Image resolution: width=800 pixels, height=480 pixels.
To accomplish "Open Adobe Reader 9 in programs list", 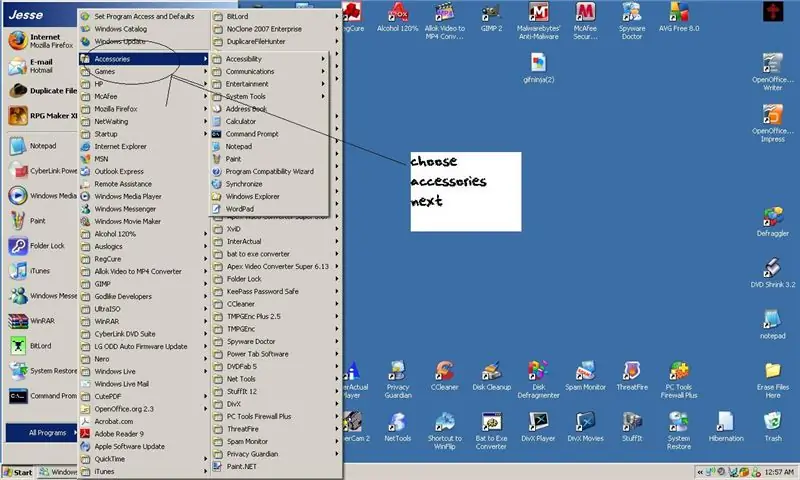I will [x=144, y=434].
